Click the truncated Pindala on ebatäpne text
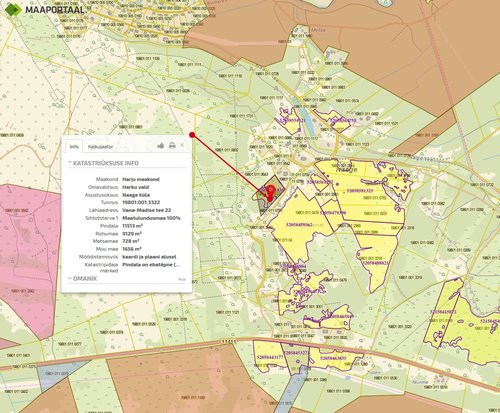The image size is (500, 413). point(151,265)
